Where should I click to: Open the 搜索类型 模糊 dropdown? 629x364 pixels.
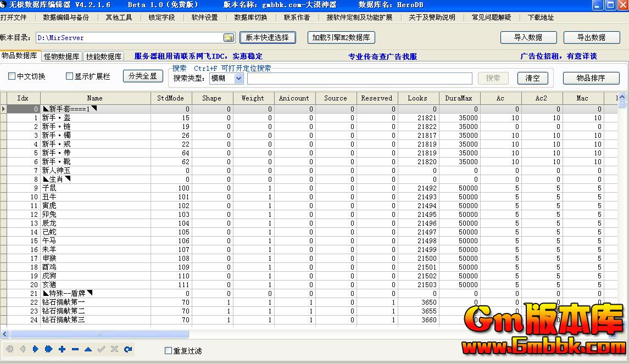pyautogui.click(x=238, y=78)
